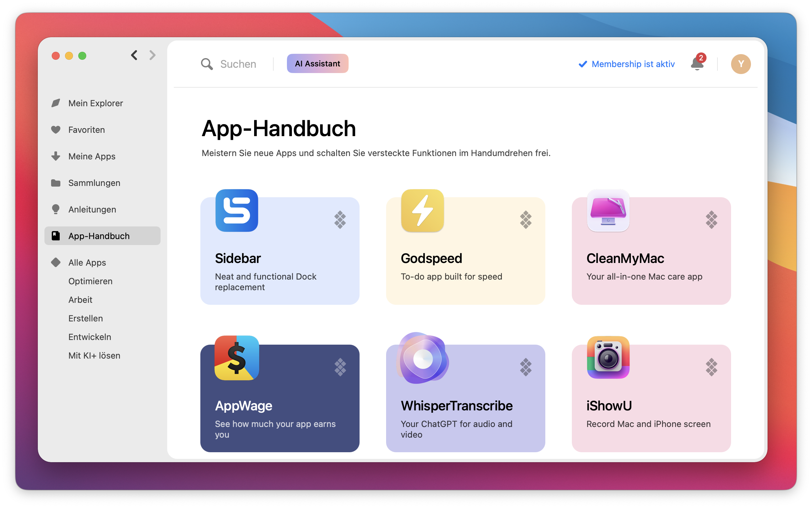Screen dimensions: 812x508
Task: Click the yellow minimize window button
Action: (69, 56)
